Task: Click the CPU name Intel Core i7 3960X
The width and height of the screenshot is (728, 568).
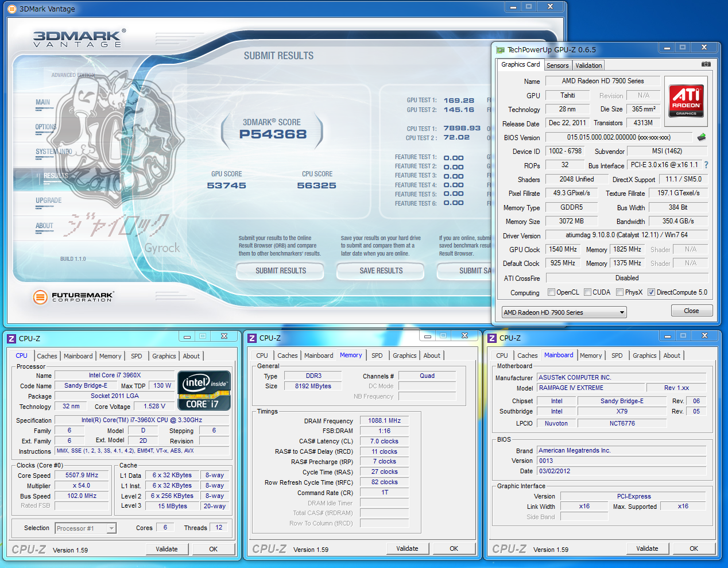Action: (x=115, y=375)
